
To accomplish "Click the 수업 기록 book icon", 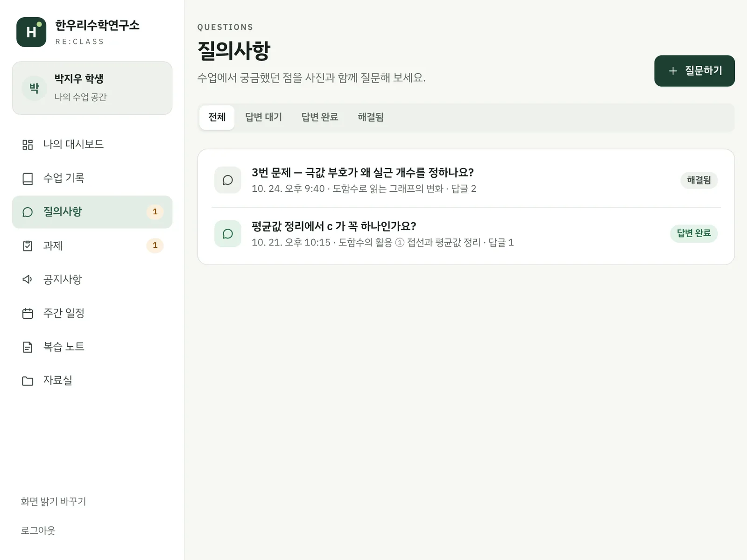I will (x=28, y=179).
